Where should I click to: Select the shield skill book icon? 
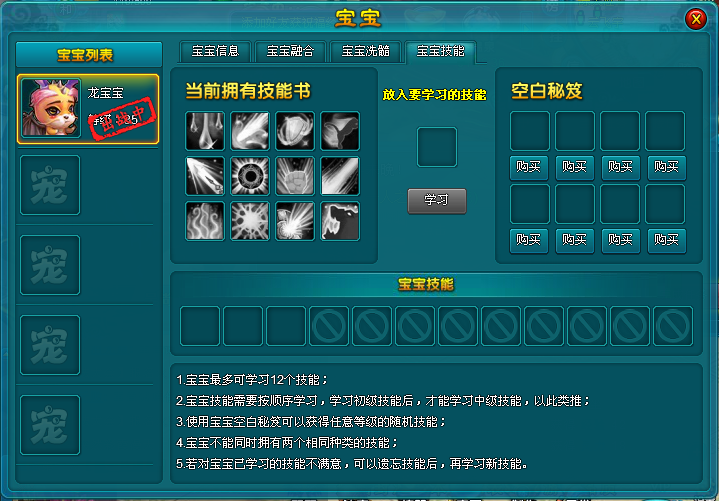[x=295, y=131]
